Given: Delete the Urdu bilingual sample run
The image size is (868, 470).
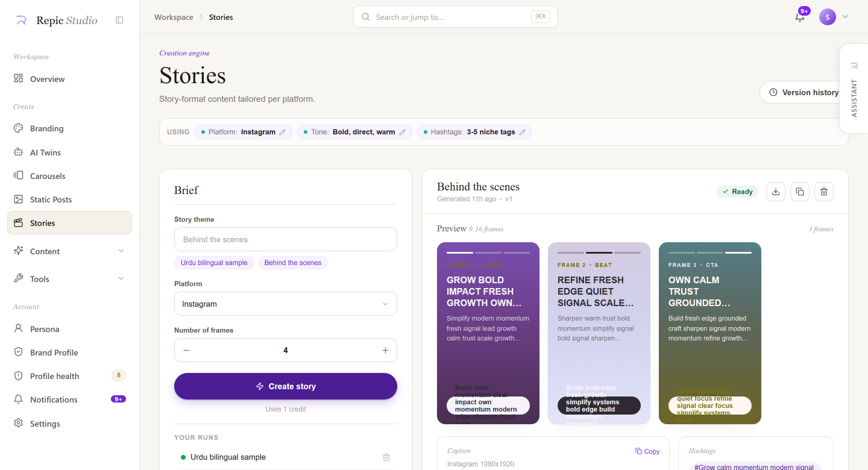Looking at the screenshot, I should tap(386, 457).
